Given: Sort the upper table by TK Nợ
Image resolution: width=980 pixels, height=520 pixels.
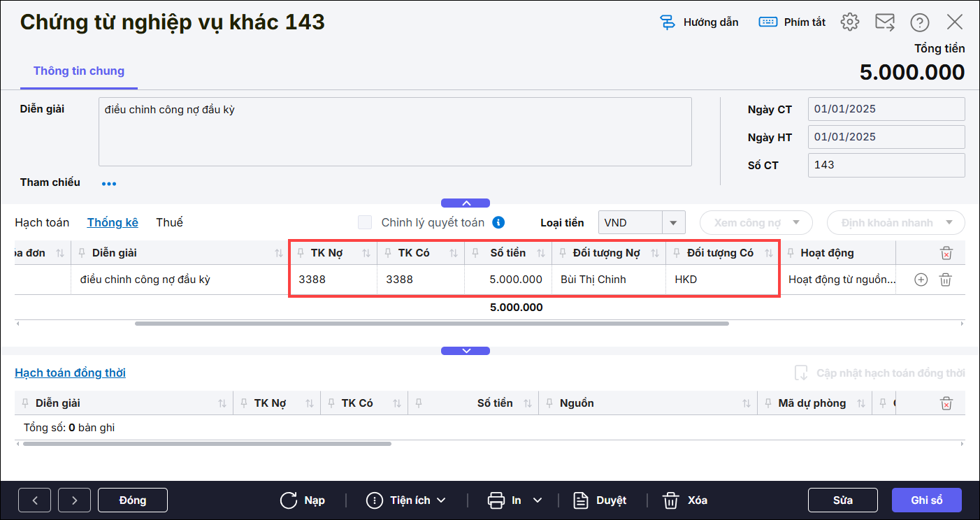Looking at the screenshot, I should point(366,253).
